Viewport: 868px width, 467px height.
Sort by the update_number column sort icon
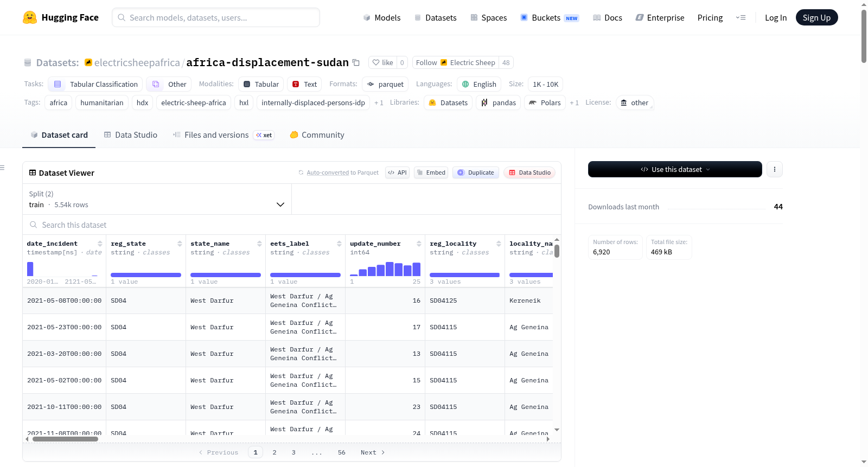pyautogui.click(x=419, y=244)
